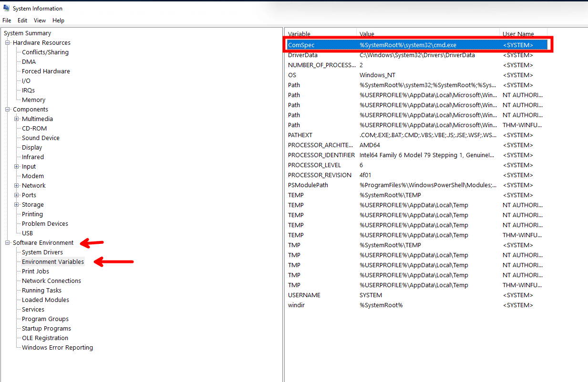Open the Help menu
588x382 pixels.
(x=58, y=20)
